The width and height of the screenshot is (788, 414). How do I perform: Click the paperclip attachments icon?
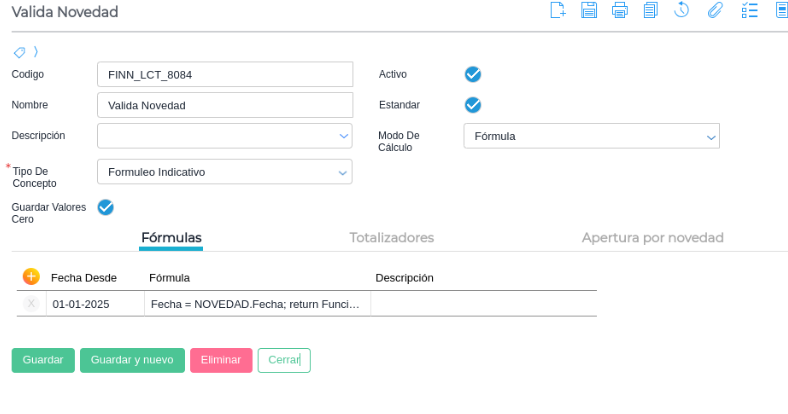[x=714, y=11]
